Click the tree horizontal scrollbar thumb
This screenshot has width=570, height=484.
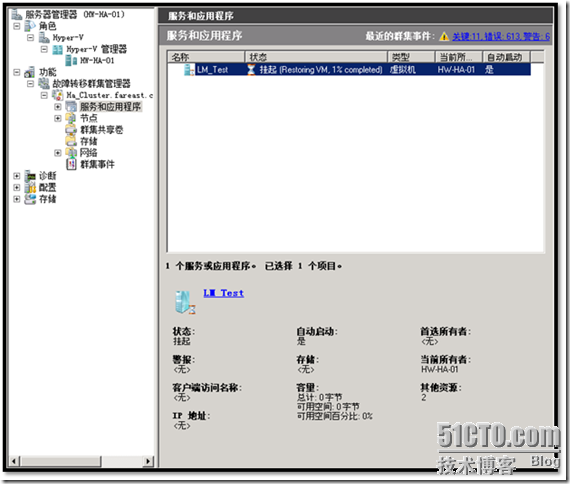click(60, 461)
